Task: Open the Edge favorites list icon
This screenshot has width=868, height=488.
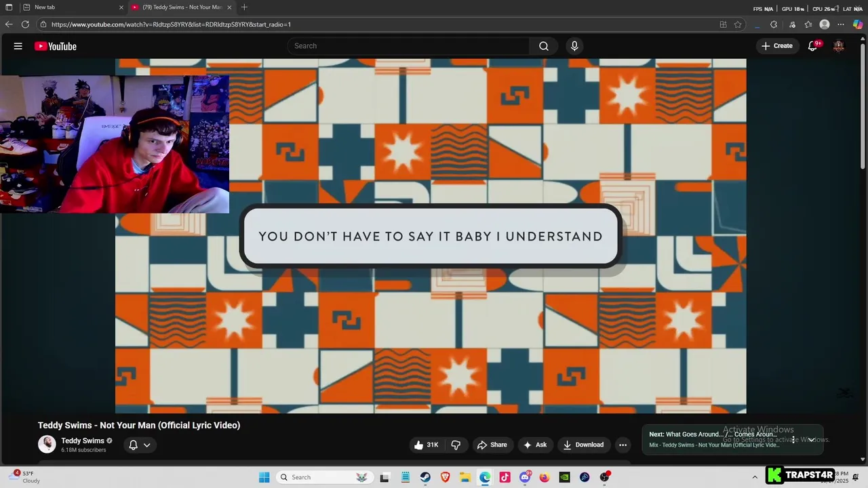Action: (808, 24)
